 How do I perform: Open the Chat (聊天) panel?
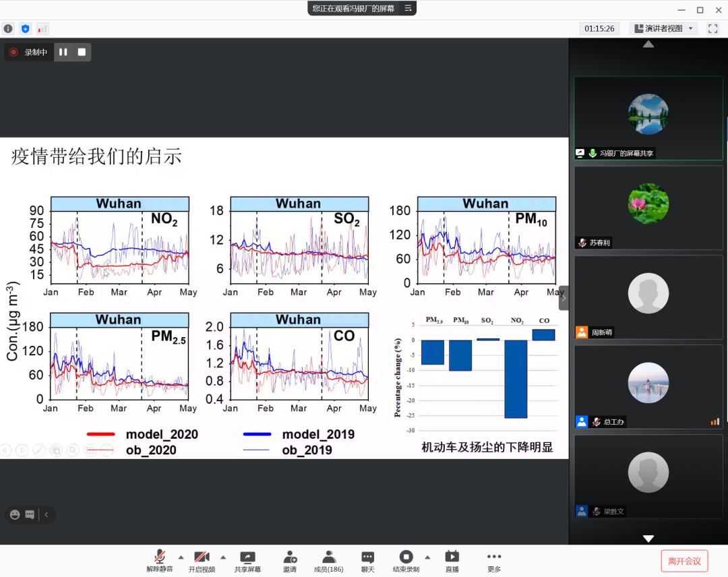[367, 561]
